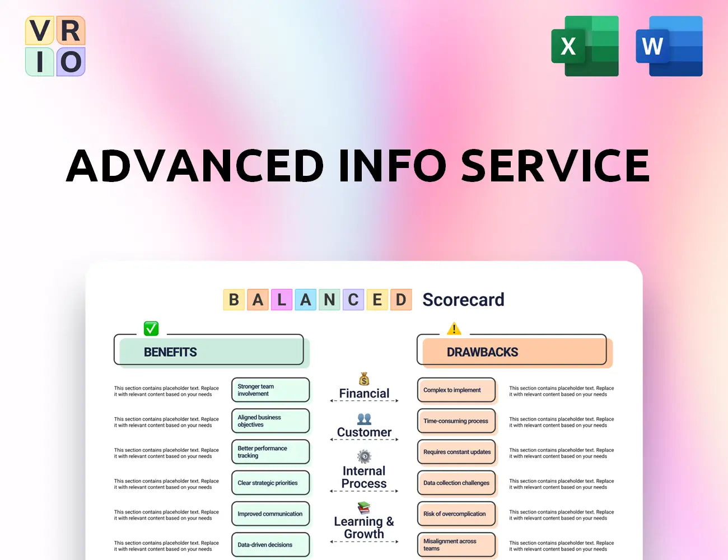Click the gear icon above Internal Process

[364, 456]
